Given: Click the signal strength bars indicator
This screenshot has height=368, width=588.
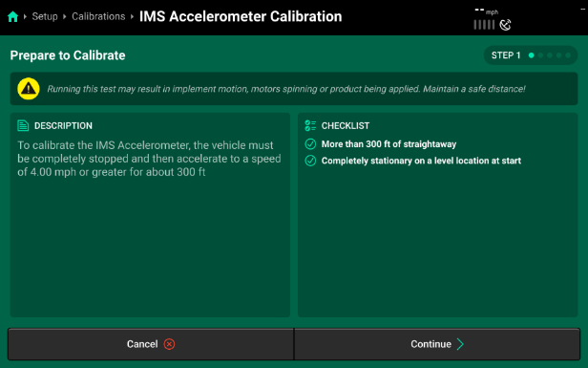Looking at the screenshot, I should [484, 25].
